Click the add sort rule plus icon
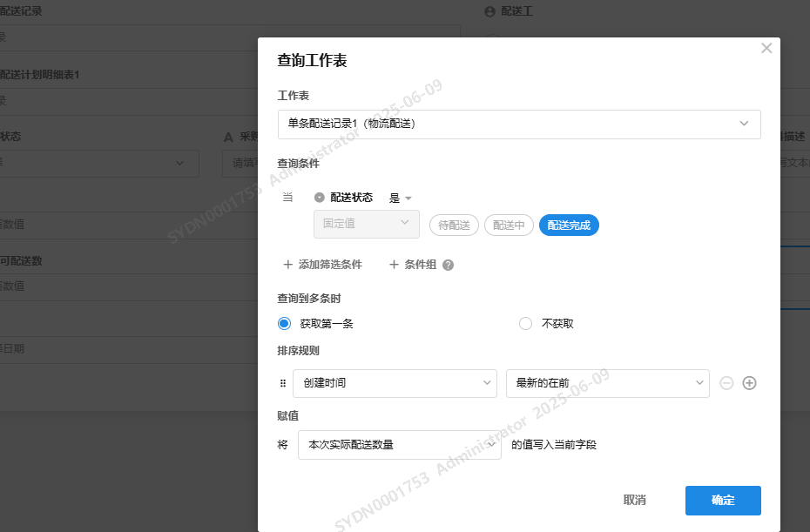This screenshot has height=532, width=810. [749, 383]
